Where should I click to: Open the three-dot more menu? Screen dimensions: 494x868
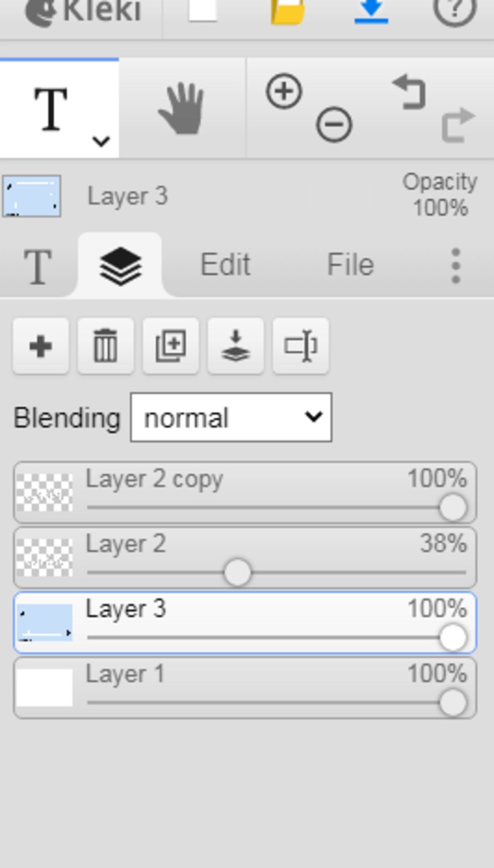click(455, 266)
